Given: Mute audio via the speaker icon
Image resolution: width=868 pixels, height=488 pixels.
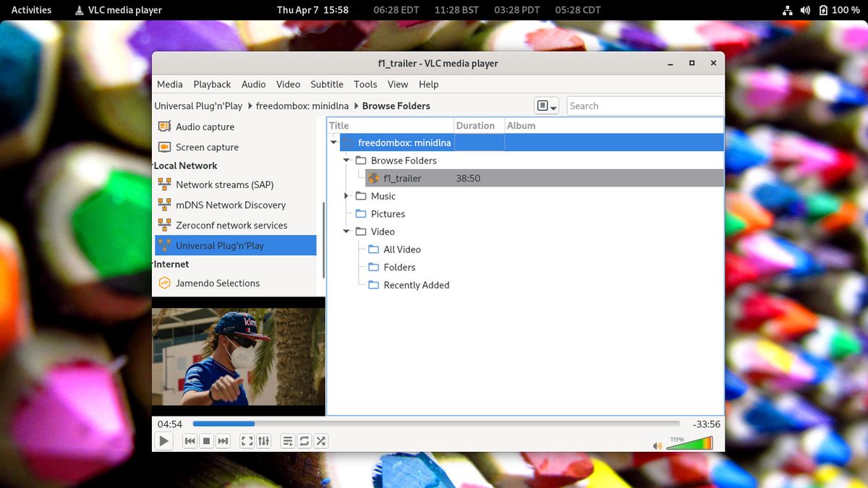Looking at the screenshot, I should [657, 446].
